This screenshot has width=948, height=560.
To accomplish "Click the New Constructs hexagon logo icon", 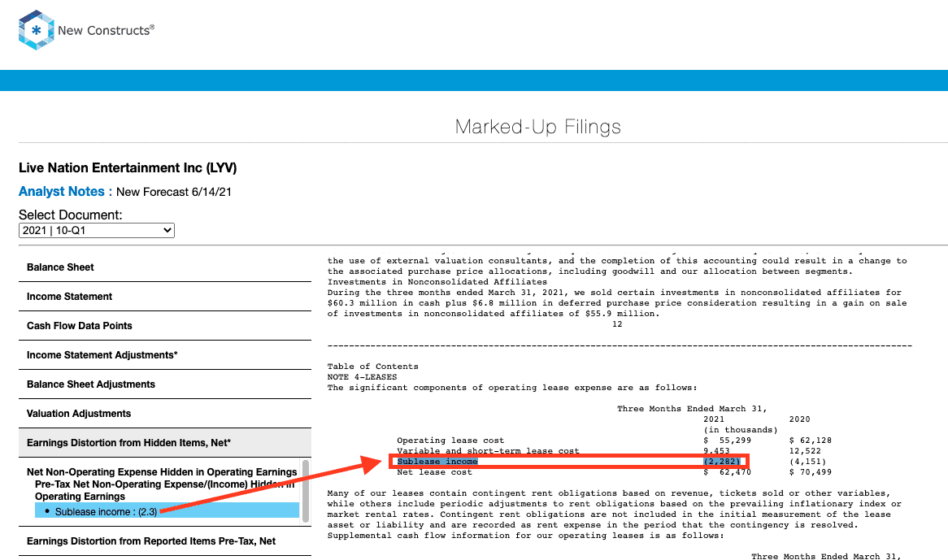I will 36,29.
